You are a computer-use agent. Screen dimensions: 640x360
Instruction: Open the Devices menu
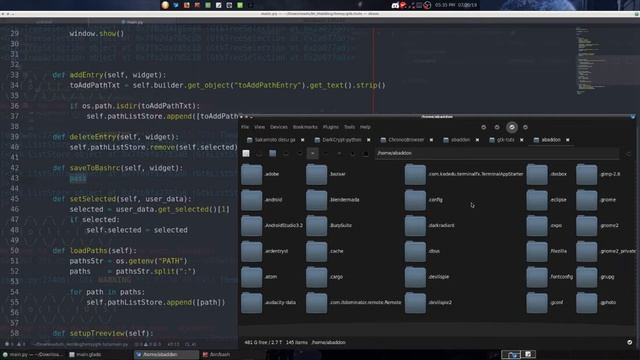click(x=279, y=127)
